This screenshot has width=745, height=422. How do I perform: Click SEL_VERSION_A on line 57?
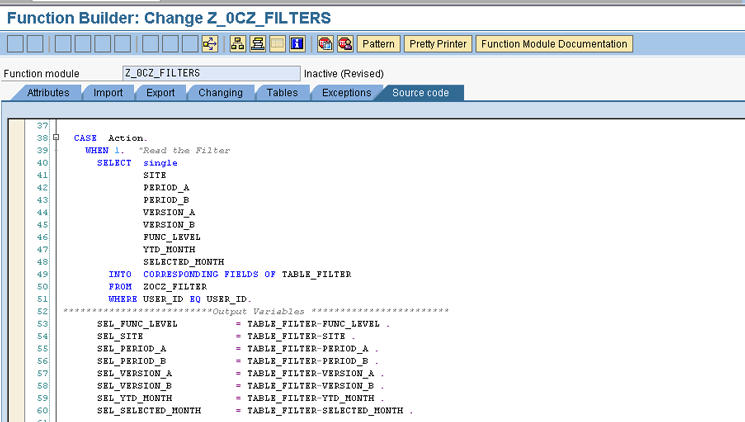(134, 374)
